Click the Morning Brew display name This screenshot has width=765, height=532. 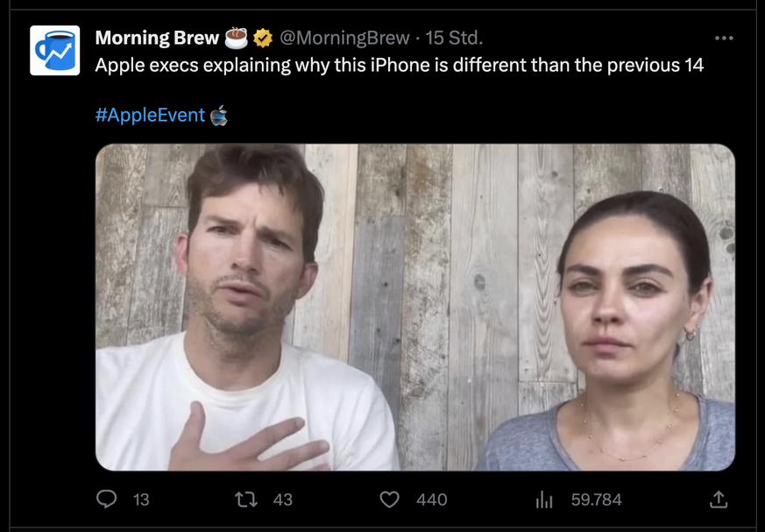click(157, 38)
